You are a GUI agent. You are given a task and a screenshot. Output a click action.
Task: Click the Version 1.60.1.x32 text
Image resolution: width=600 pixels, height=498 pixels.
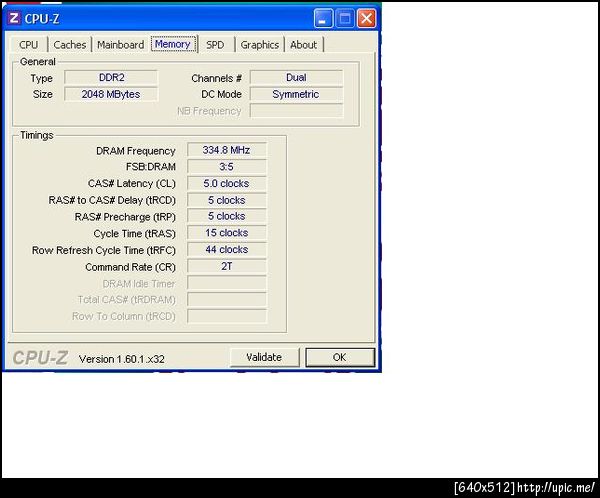122,359
